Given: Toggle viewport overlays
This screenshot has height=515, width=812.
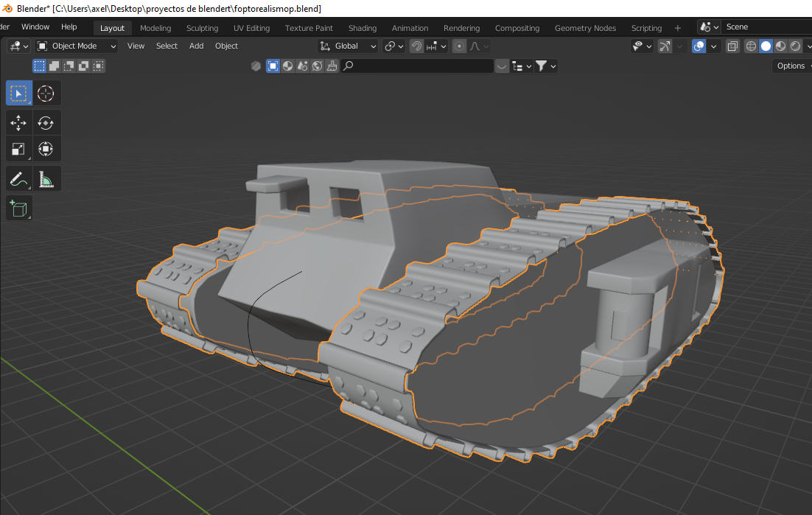Looking at the screenshot, I should click(x=699, y=46).
